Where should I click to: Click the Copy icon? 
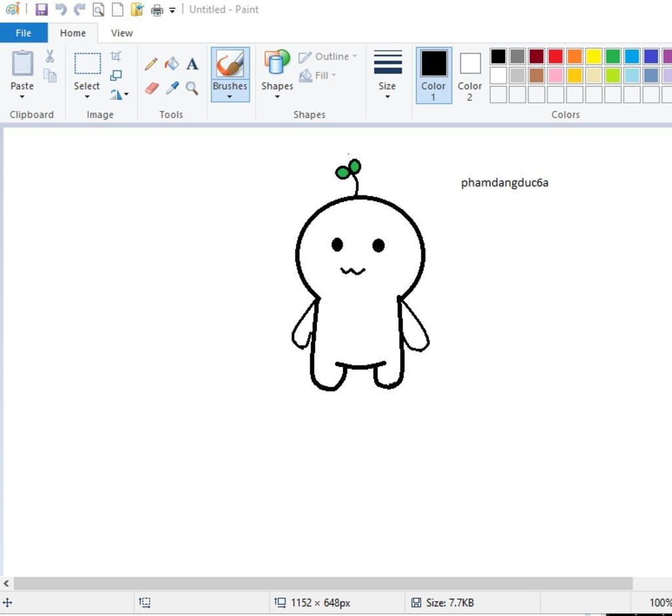50,75
